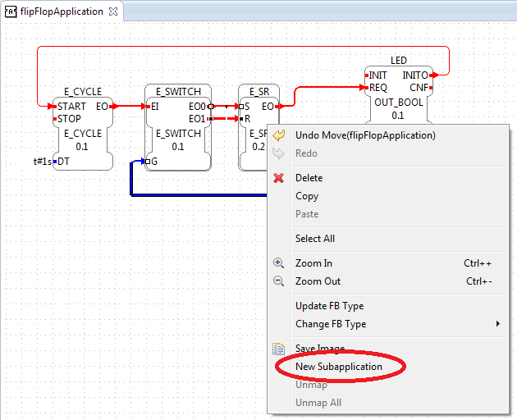Click the INITO output pin on LED
The width and height of the screenshot is (517, 420).
[414, 75]
